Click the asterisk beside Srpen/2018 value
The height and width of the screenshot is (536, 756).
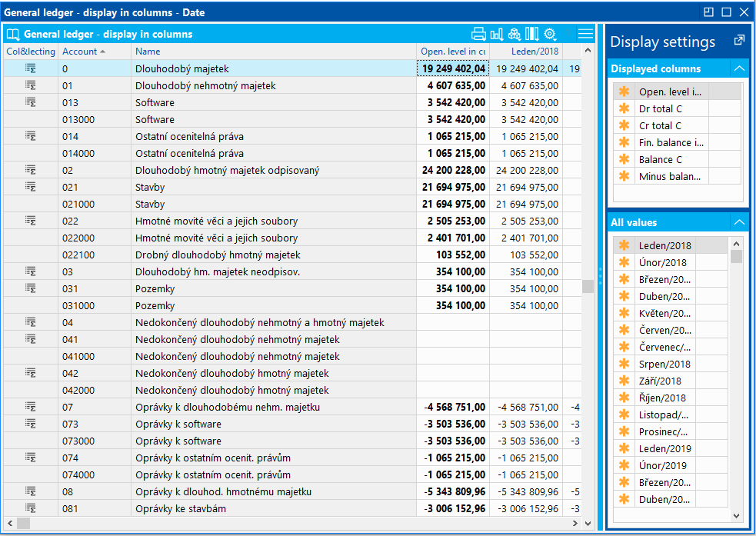tap(624, 364)
